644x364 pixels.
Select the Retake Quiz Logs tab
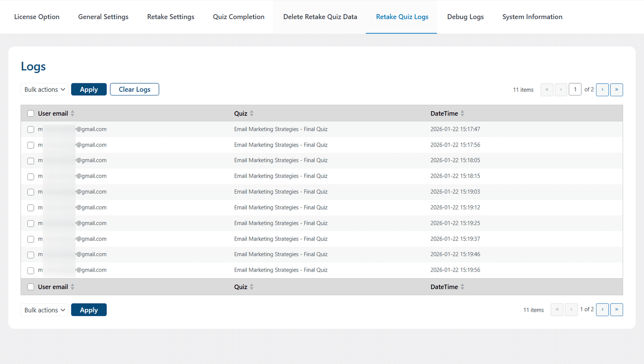pyautogui.click(x=402, y=17)
